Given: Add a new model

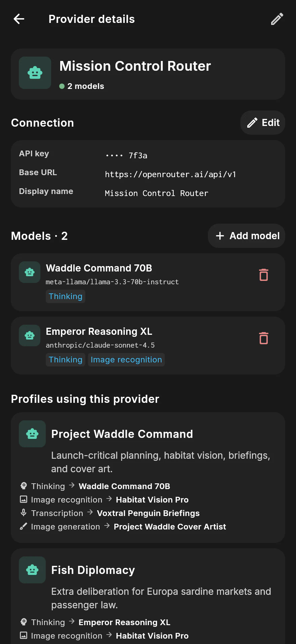Looking at the screenshot, I should [247, 236].
